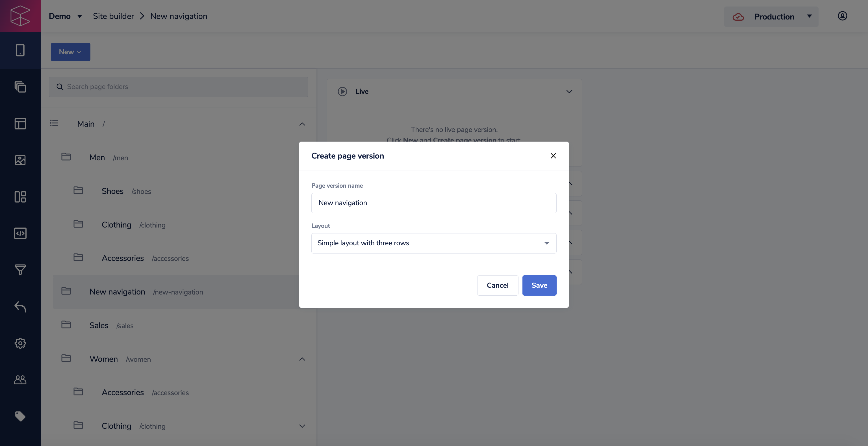Screen dimensions: 868x446
Task: Open the Layout dropdown in dialog
Action: coord(433,243)
